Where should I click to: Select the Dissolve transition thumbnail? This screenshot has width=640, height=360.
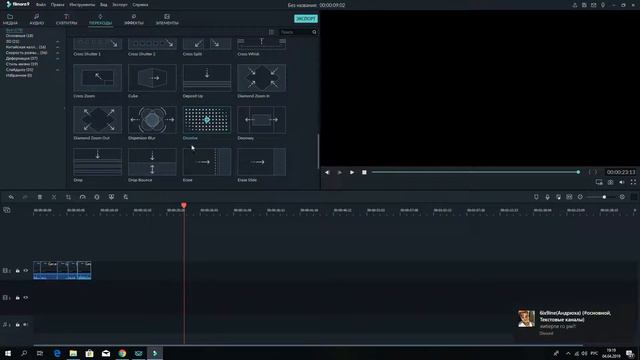[207, 120]
